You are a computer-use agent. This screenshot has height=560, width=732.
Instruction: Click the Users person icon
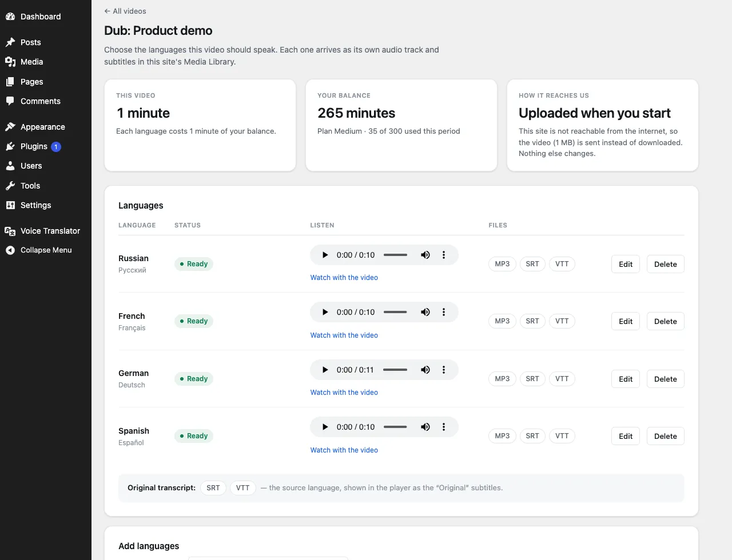[x=10, y=166]
